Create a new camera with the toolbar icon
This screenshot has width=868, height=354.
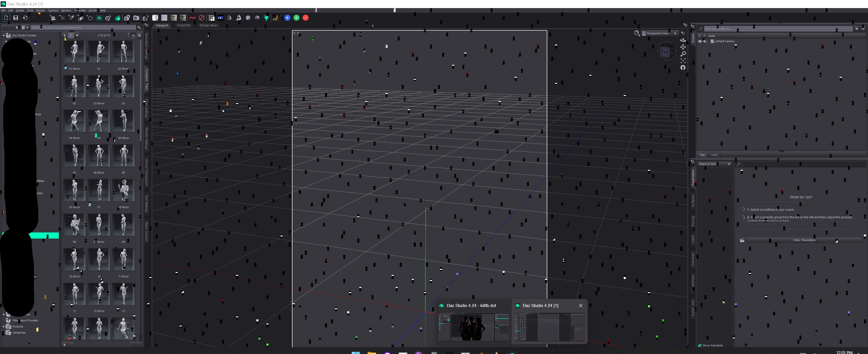(53, 18)
